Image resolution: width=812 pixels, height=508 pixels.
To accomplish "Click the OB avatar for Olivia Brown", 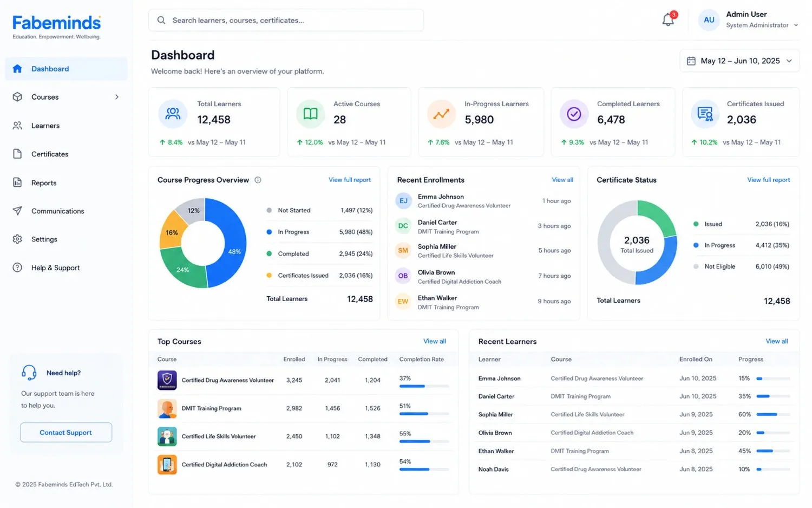I will [403, 276].
